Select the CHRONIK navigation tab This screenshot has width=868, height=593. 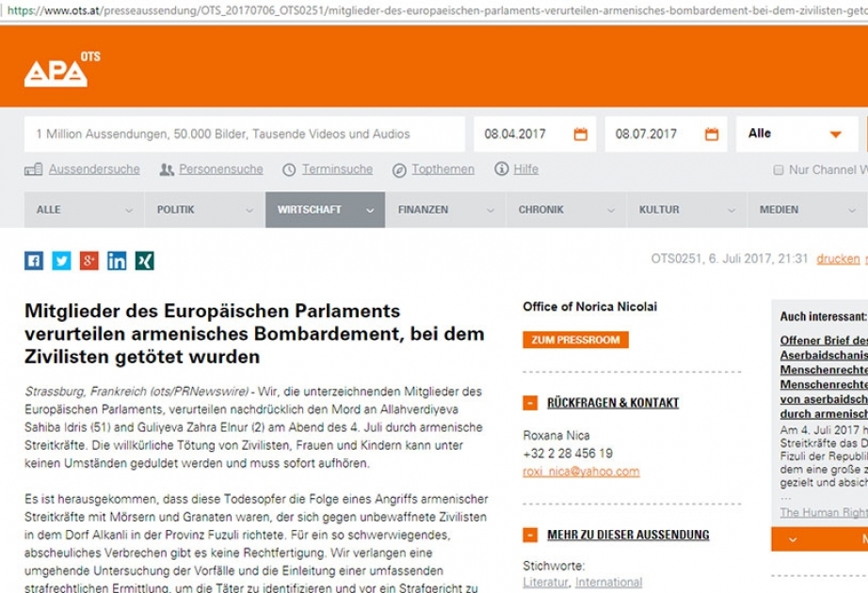[x=567, y=210]
